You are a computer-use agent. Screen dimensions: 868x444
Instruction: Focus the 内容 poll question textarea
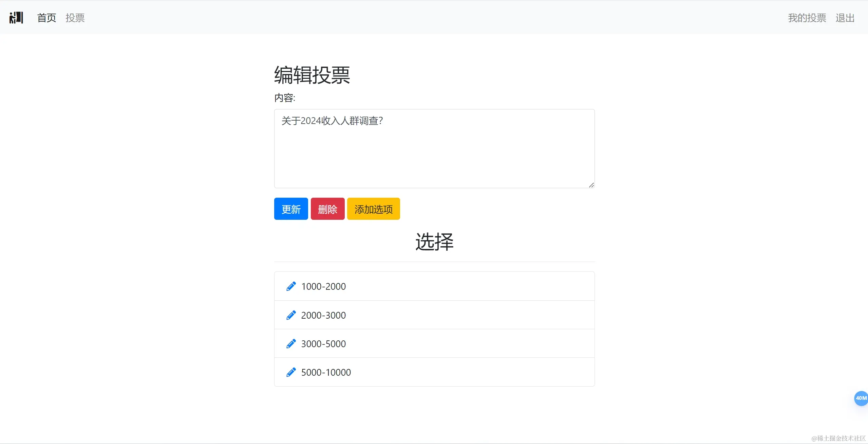[434, 148]
